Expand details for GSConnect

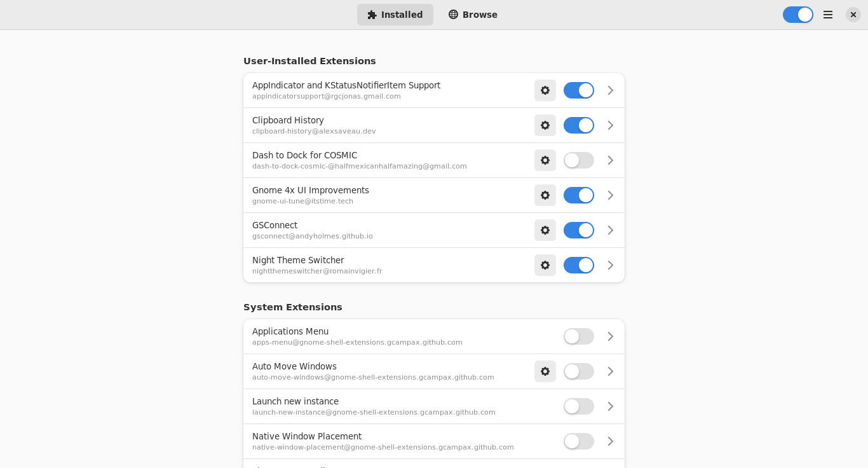[x=610, y=230]
